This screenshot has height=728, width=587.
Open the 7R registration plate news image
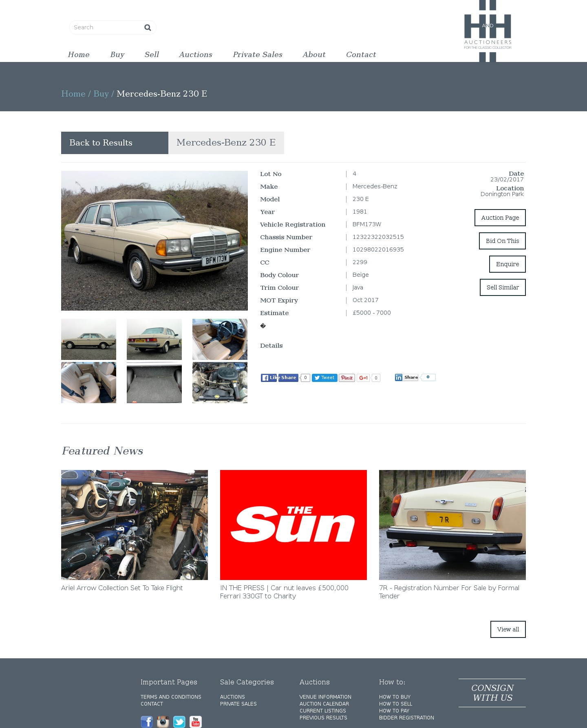[452, 525]
